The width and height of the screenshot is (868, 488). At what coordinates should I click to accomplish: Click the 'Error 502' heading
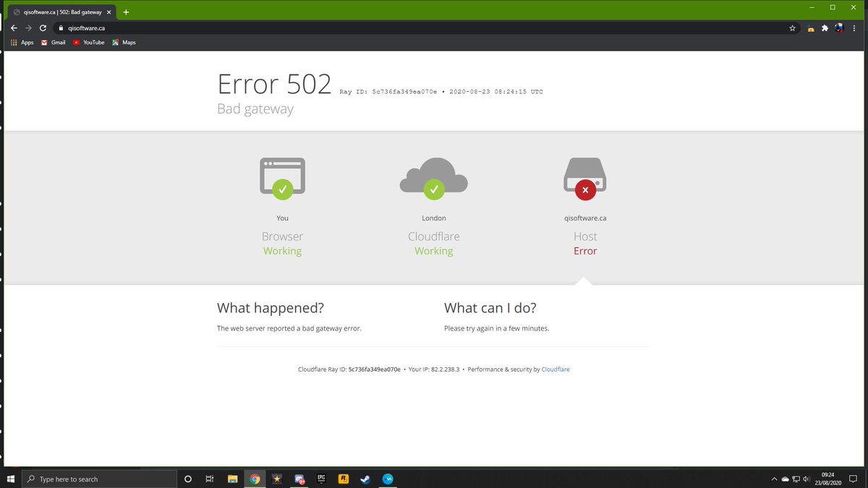click(275, 84)
